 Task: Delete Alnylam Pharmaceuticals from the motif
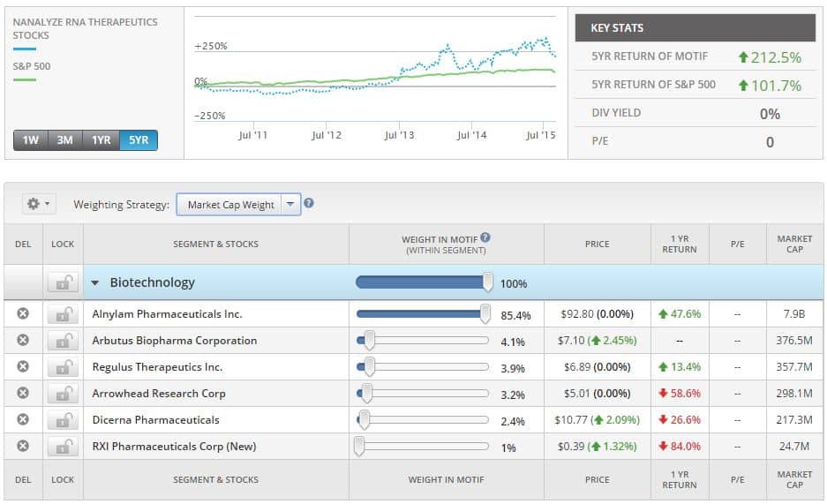23,314
